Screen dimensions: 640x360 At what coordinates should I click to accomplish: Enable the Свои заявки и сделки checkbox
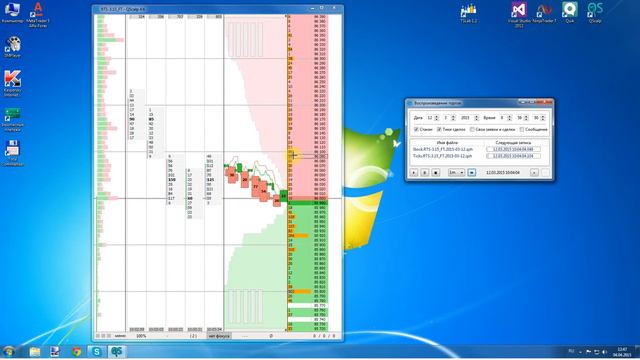pos(472,129)
